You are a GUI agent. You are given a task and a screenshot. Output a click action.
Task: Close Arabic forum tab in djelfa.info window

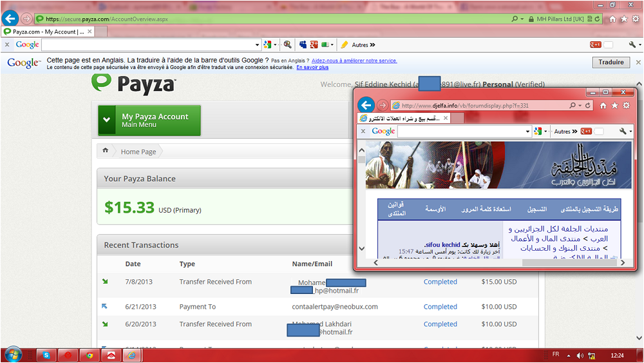tap(446, 118)
